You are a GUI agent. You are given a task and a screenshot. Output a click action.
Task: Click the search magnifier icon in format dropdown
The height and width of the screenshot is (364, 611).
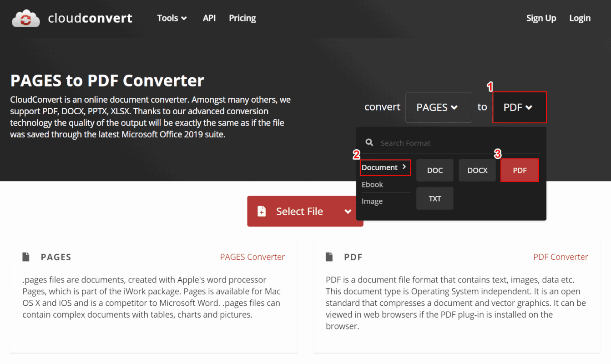(370, 143)
